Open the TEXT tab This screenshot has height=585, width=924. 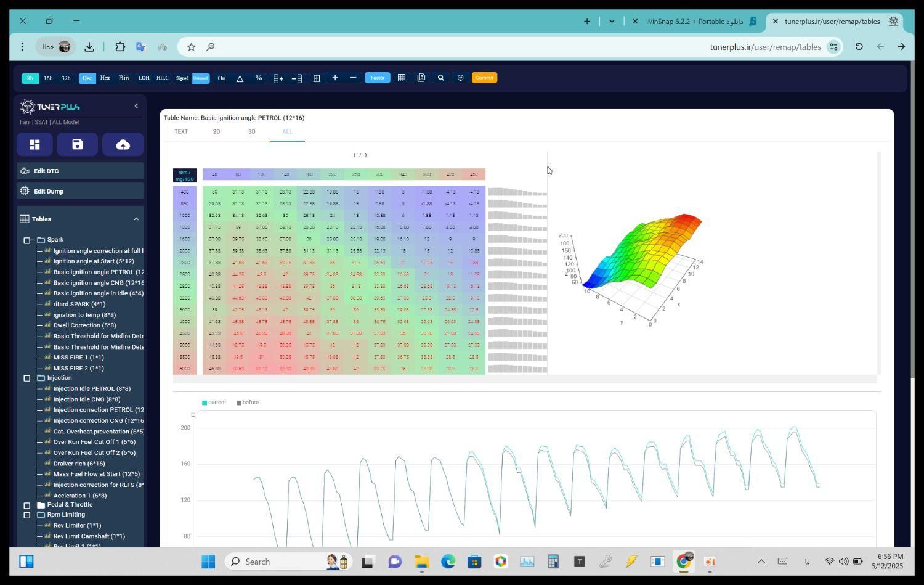pos(181,131)
